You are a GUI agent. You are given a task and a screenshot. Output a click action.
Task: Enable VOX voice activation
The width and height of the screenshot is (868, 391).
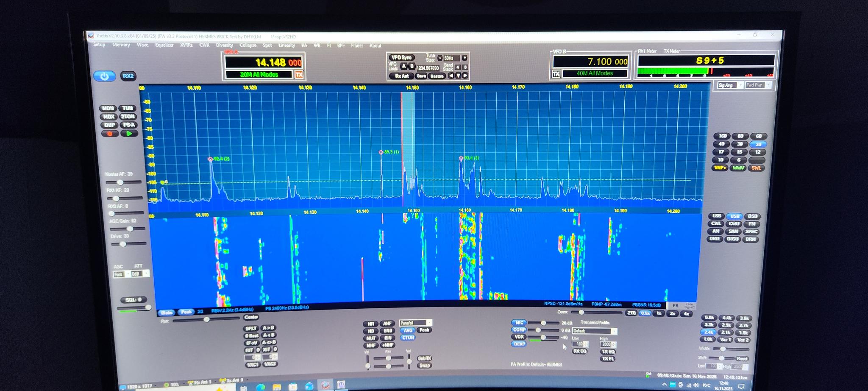point(519,337)
